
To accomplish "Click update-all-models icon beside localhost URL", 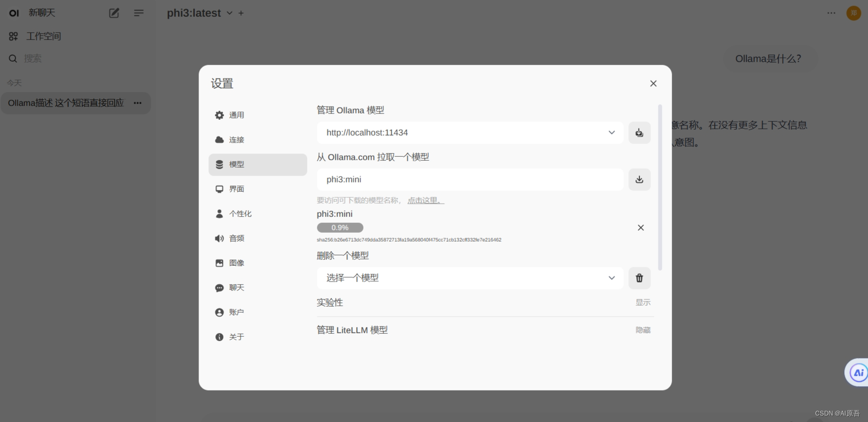I will 639,133.
